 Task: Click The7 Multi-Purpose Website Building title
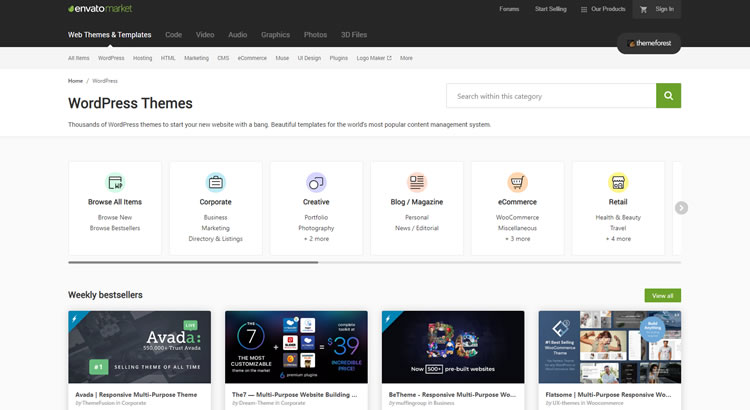click(294, 395)
